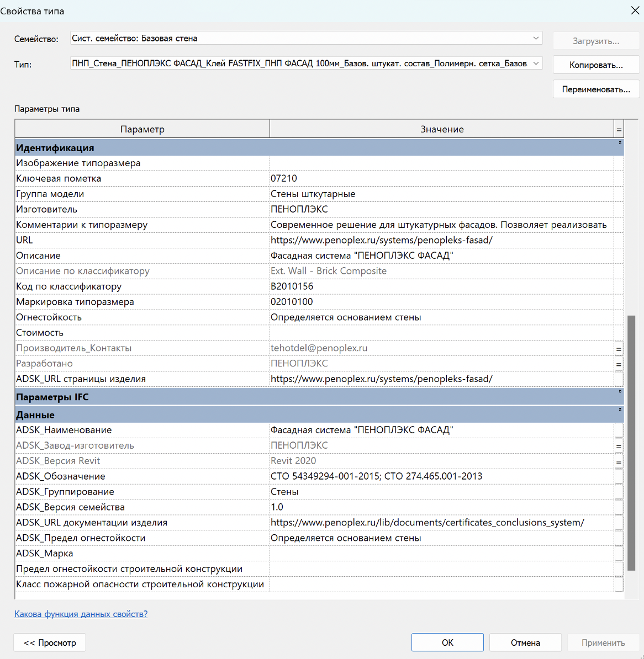Click the equals button in ADSK_Завод-изготовитель row
Viewport: 644px width, 659px height.
(619, 446)
